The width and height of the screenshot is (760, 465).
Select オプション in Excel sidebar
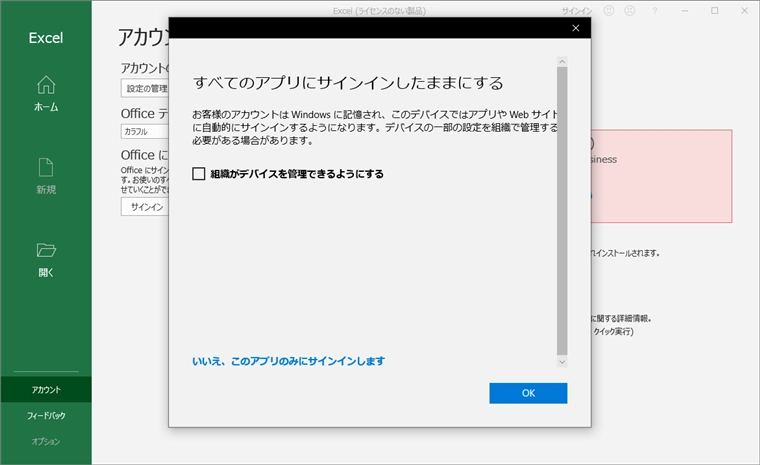pyautogui.click(x=46, y=441)
